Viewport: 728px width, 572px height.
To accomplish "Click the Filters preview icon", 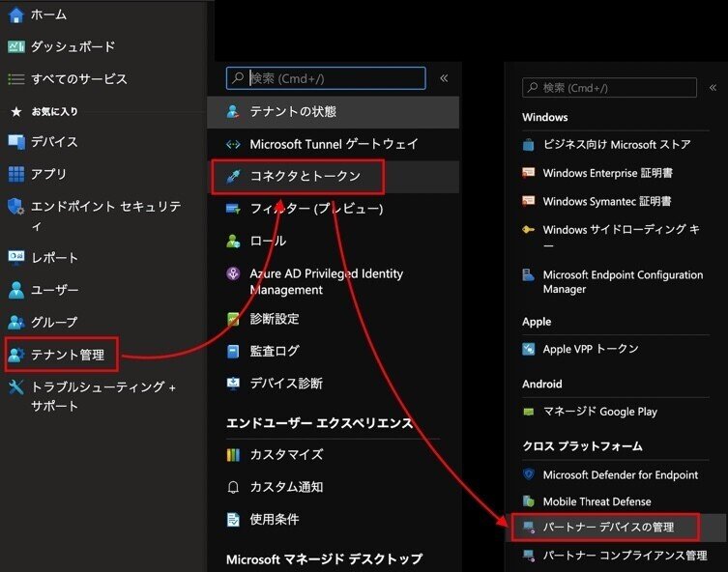I will tap(233, 209).
